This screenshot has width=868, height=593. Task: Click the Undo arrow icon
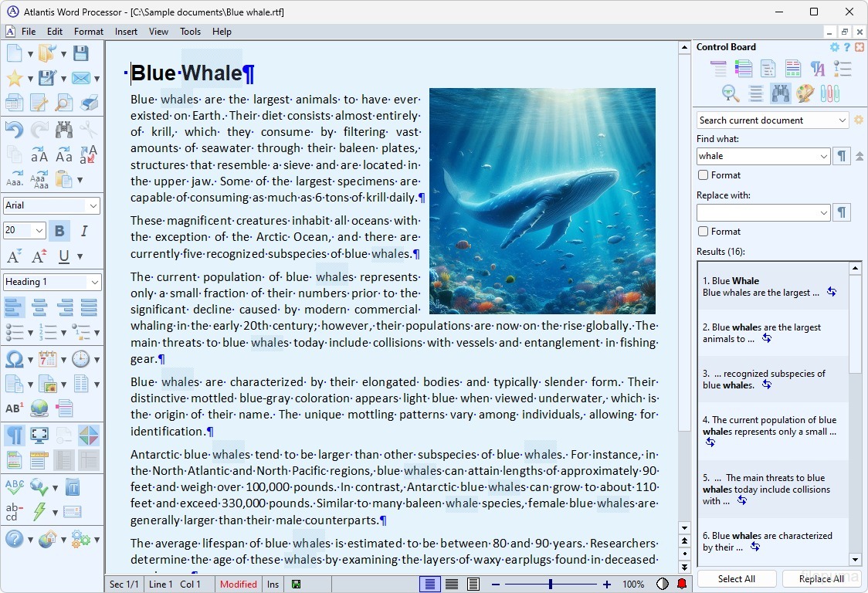pyautogui.click(x=13, y=129)
